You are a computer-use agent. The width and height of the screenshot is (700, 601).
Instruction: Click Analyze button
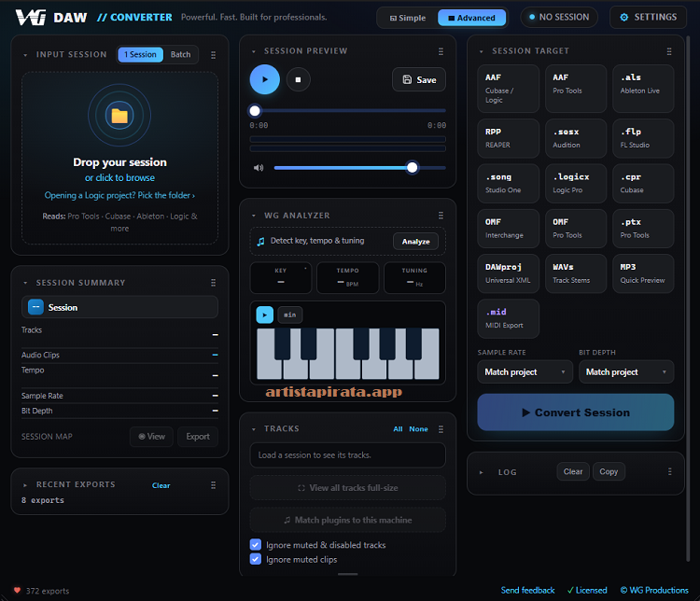click(415, 242)
